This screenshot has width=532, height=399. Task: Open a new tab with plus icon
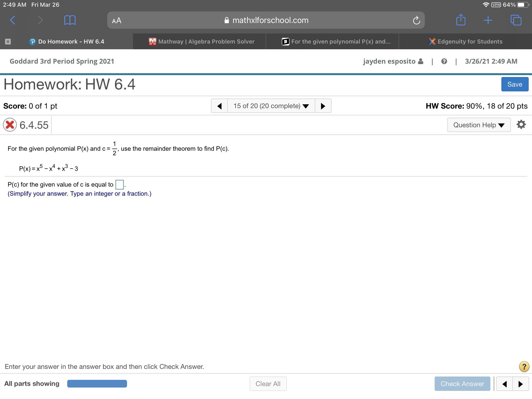488,20
